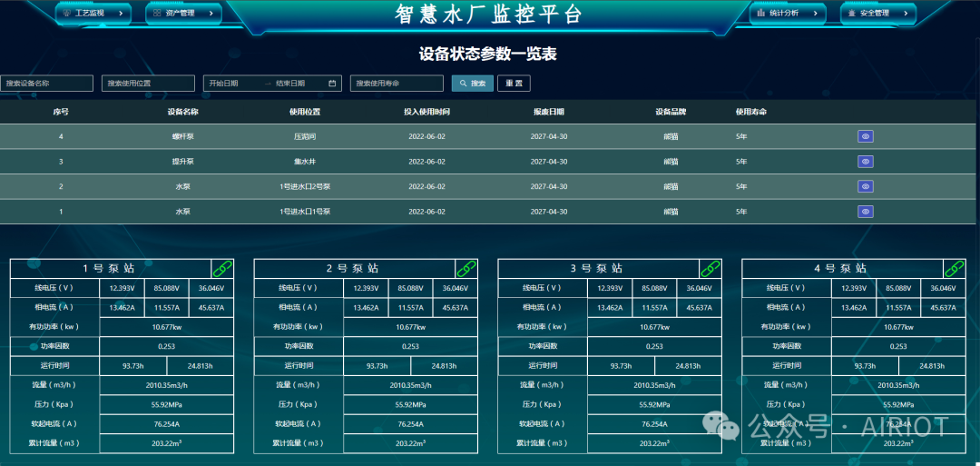The height and width of the screenshot is (466, 980).
Task: Follow the chain link icon on 3号泵站
Action: coord(710,269)
